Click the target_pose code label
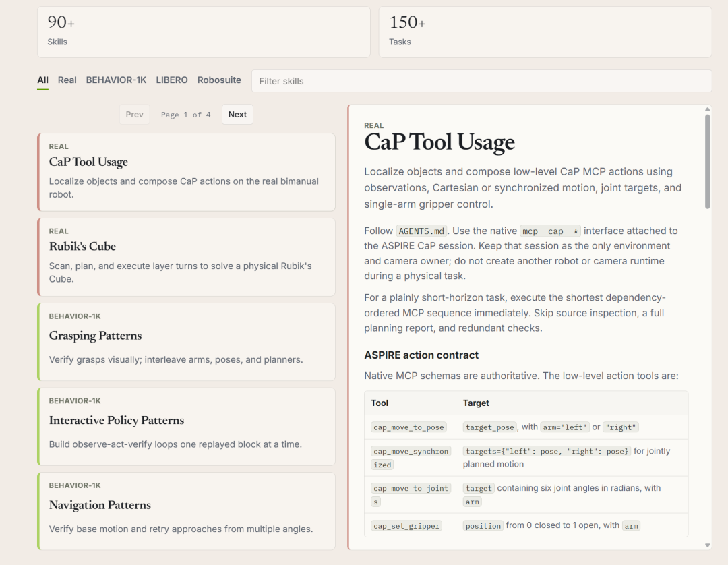 pyautogui.click(x=490, y=427)
